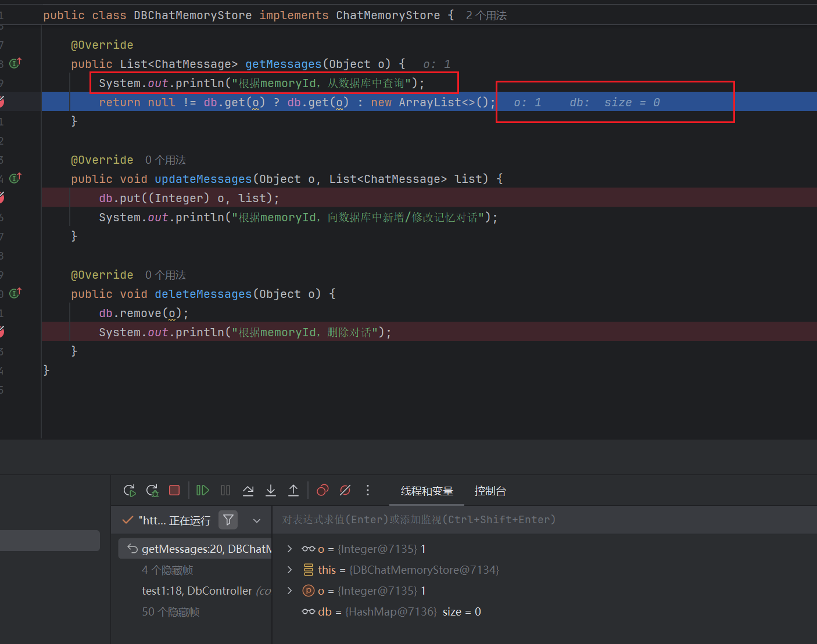Toggle Mute Breakpoints icon
This screenshot has height=644, width=817.
(x=345, y=491)
